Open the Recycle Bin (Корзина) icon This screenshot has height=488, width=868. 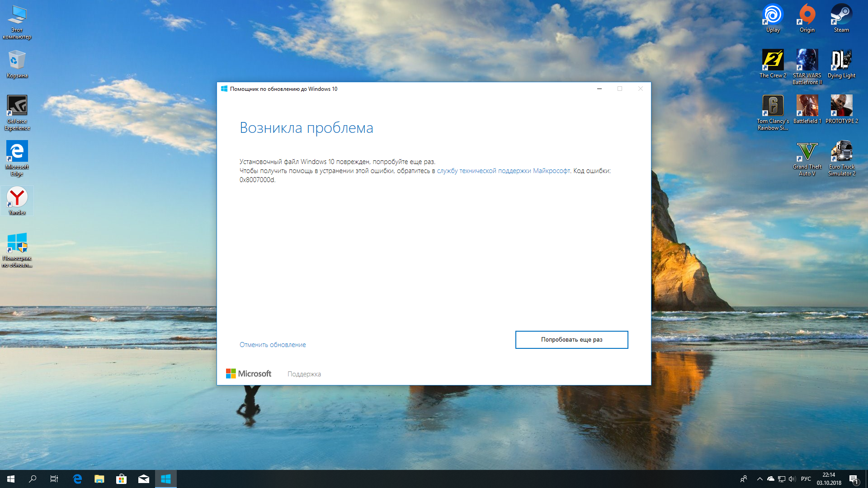click(x=17, y=64)
